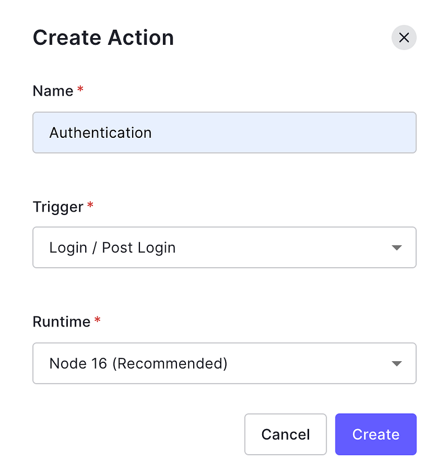Close the Create Action dialog
Image resolution: width=448 pixels, height=476 pixels.
404,38
